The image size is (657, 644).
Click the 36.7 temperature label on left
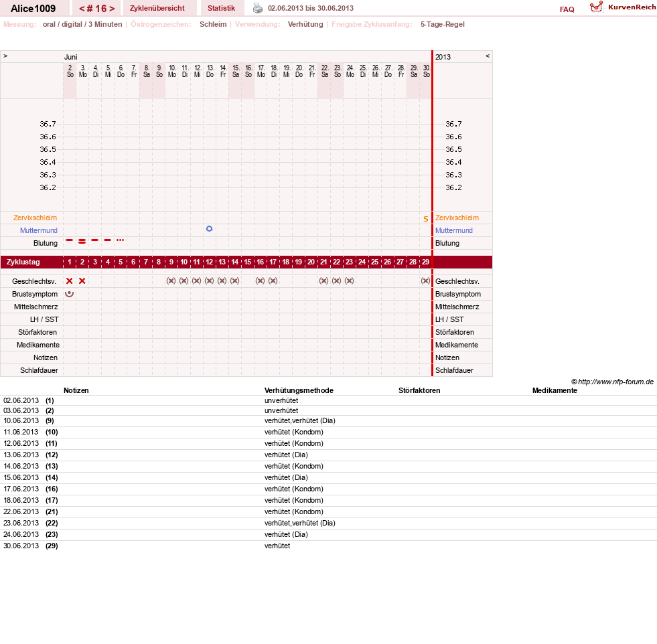48,124
